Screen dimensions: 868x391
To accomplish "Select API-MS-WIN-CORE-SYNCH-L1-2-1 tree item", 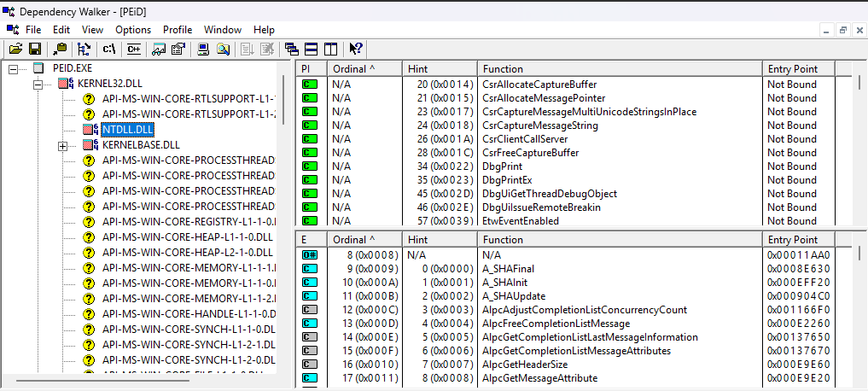I will tap(189, 345).
